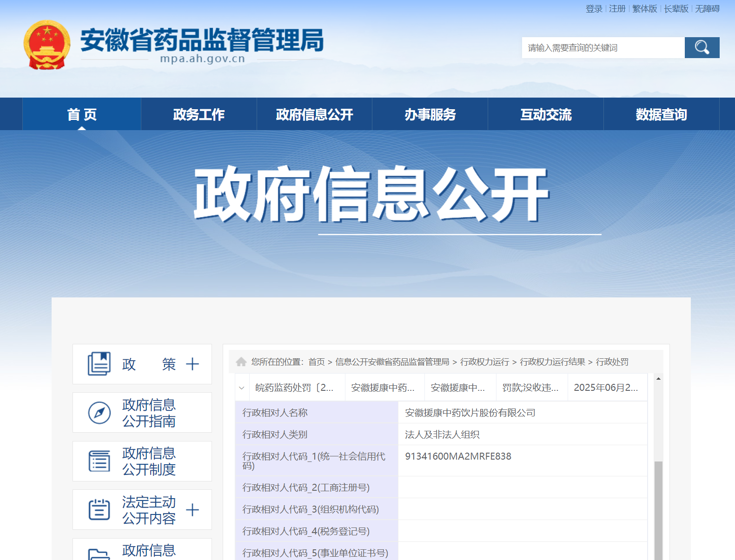This screenshot has height=560, width=735.
Task: Collapse the 皖药监药处罚 record row chevron
Action: (x=242, y=388)
